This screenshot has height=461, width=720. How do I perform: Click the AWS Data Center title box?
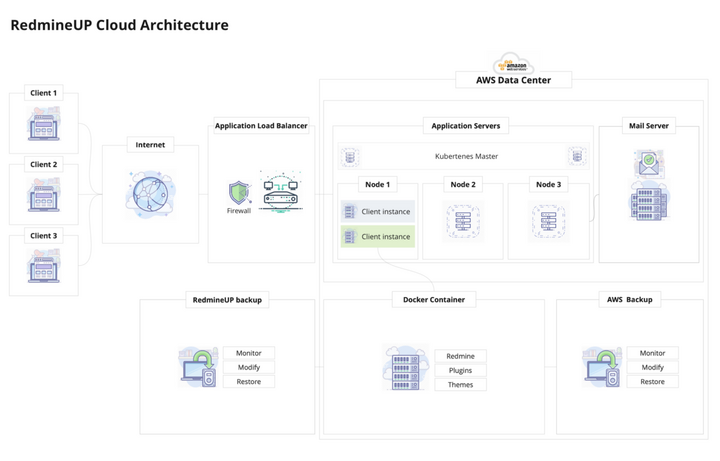coord(514,80)
